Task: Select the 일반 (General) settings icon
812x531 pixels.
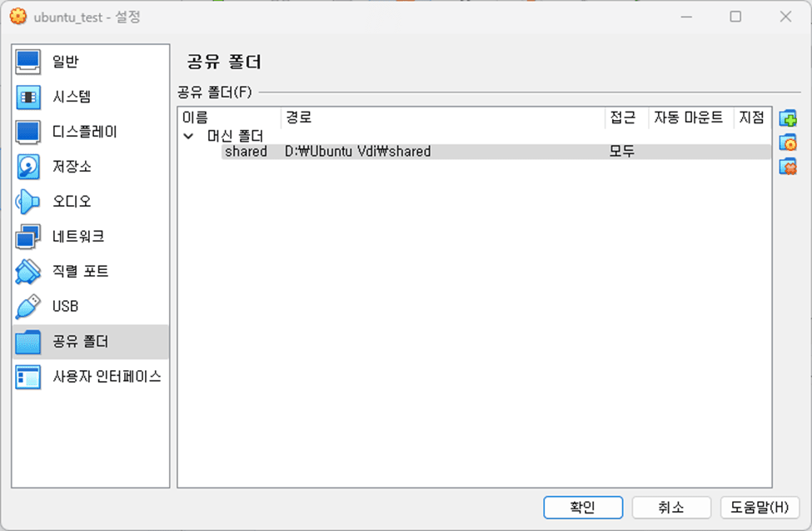Action: point(28,62)
